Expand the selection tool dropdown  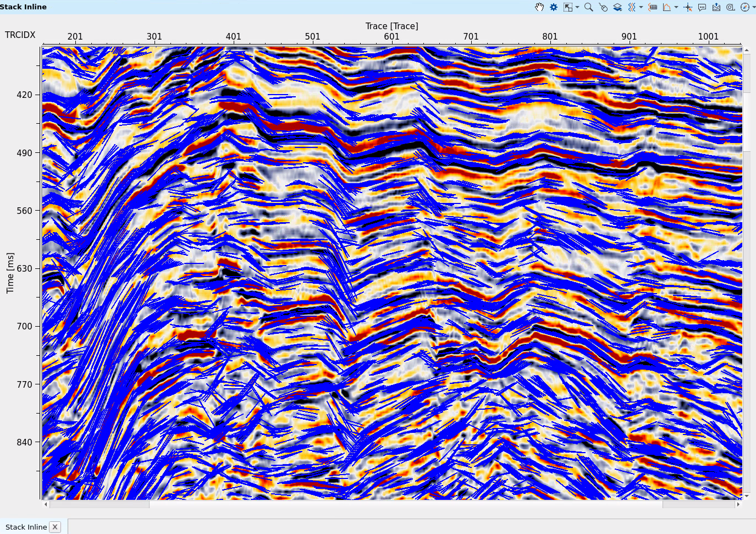point(576,7)
